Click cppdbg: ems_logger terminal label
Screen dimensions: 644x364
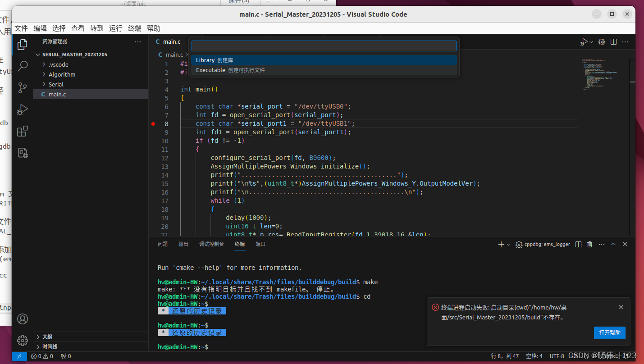[x=543, y=244]
